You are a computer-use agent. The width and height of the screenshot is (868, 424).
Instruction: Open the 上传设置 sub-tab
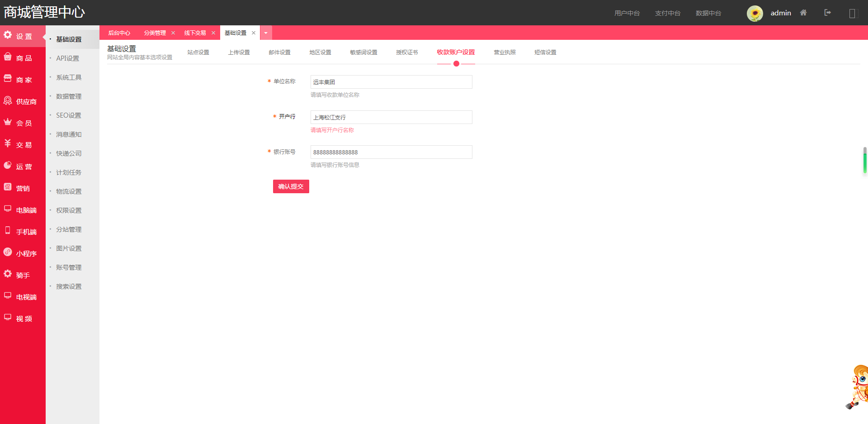(239, 52)
